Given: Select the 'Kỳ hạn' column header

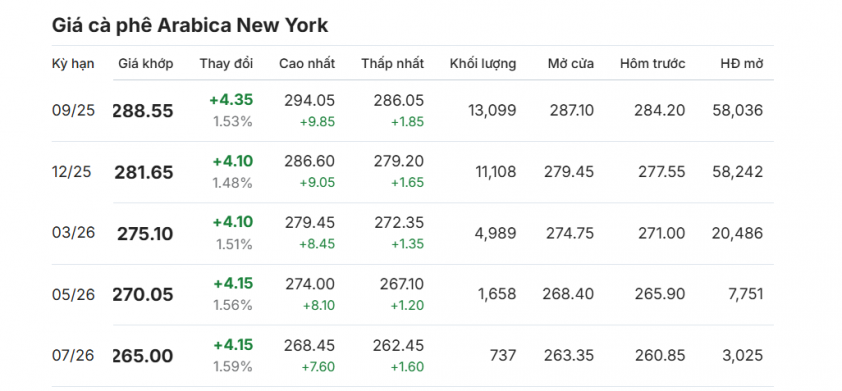Looking at the screenshot, I should pos(73,63).
